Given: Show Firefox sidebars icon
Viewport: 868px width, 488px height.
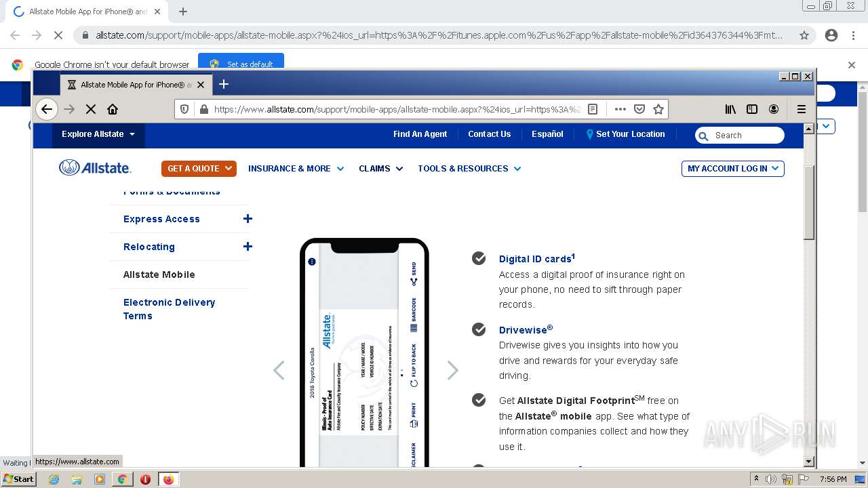Looking at the screenshot, I should (x=752, y=109).
